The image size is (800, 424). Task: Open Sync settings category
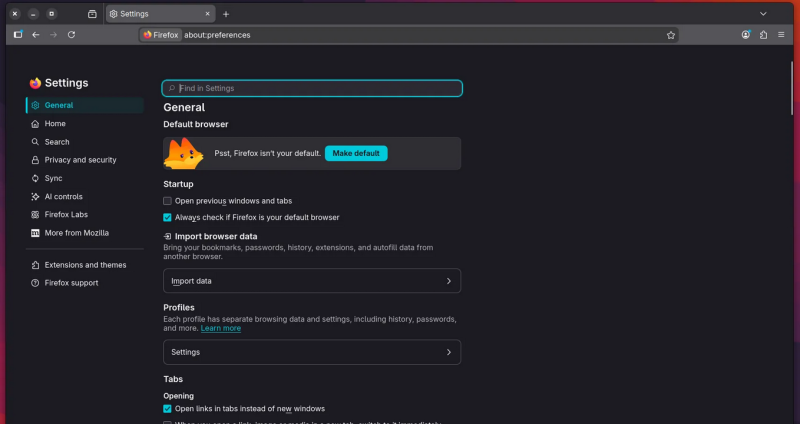tap(85, 178)
